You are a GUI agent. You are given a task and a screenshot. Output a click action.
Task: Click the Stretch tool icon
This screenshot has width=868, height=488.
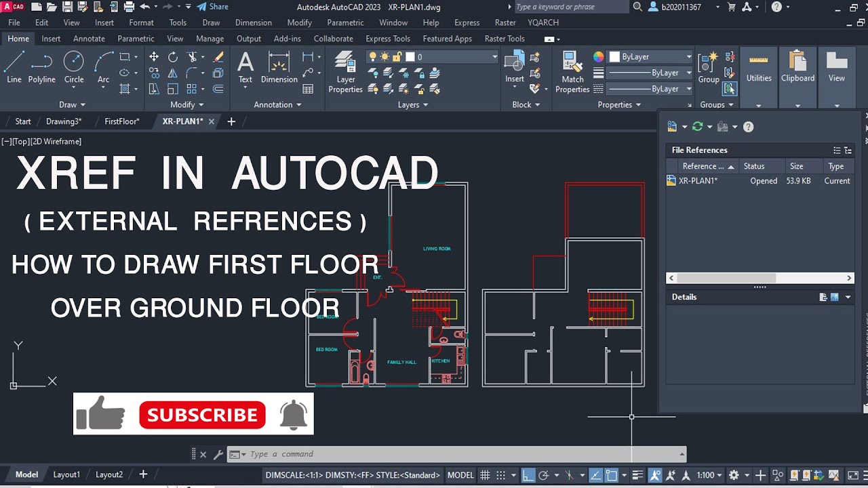click(154, 89)
